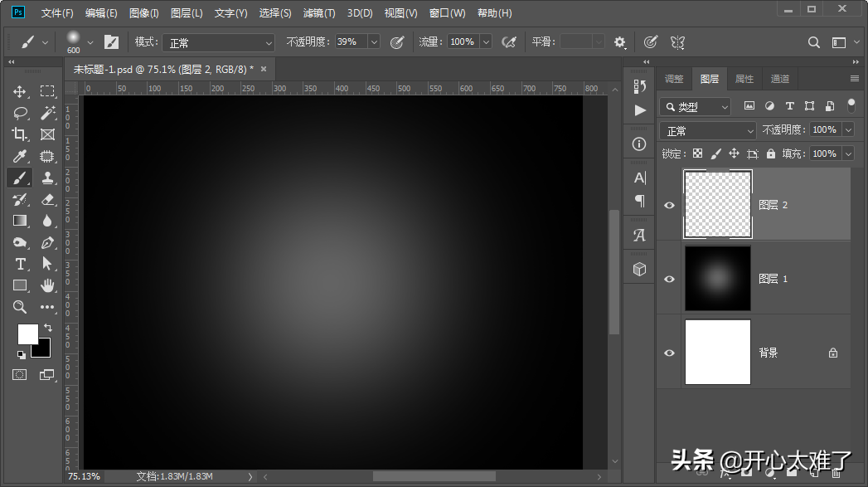868x487 pixels.
Task: Hide the 背景 layer
Action: coord(670,353)
